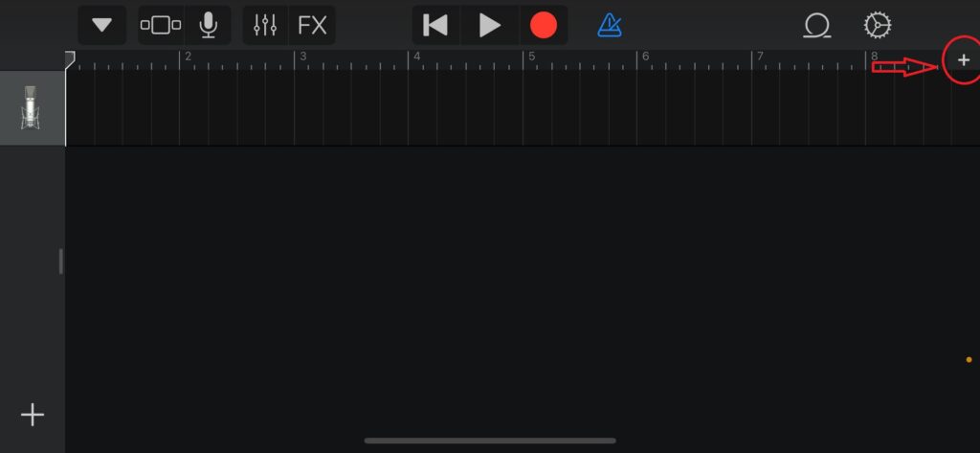980x453 pixels.
Task: Click the track header resize handle
Action: [x=60, y=260]
